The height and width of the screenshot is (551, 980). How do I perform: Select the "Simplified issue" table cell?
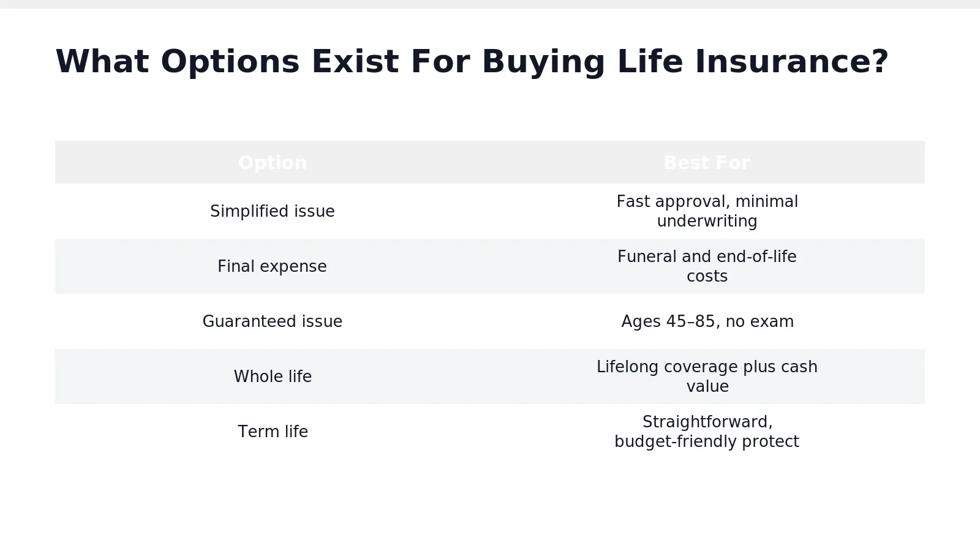pos(273,211)
